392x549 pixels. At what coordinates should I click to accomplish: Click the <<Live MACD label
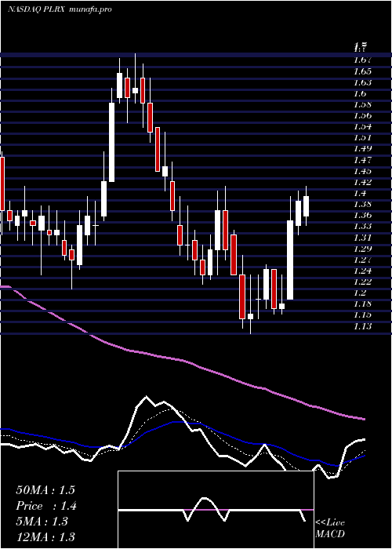[330, 529]
